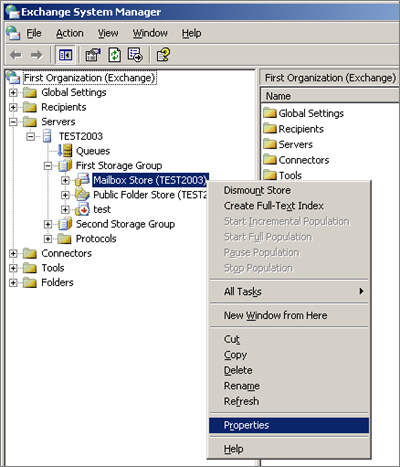Select the Queues icon in the tree
400x467 pixels.
pyautogui.click(x=65, y=151)
